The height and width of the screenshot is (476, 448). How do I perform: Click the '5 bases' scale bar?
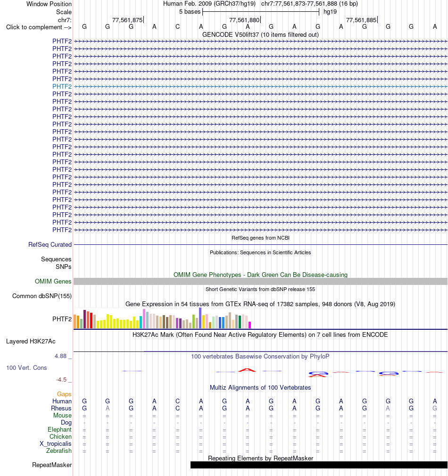tap(261, 12)
